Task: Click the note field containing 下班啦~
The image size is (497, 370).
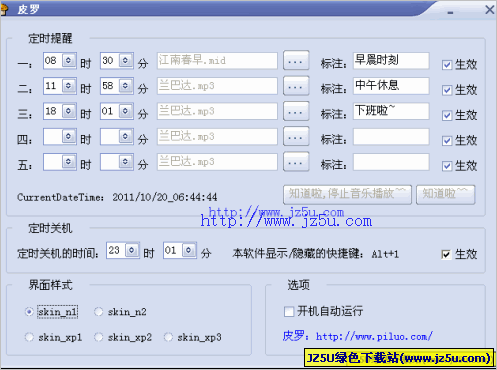Action: (x=391, y=111)
